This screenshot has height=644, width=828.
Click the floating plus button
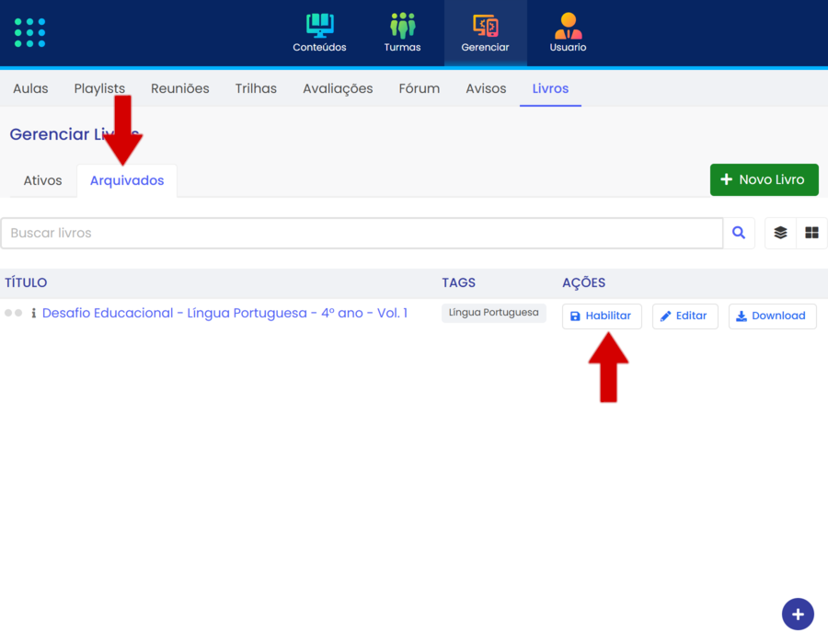798,614
